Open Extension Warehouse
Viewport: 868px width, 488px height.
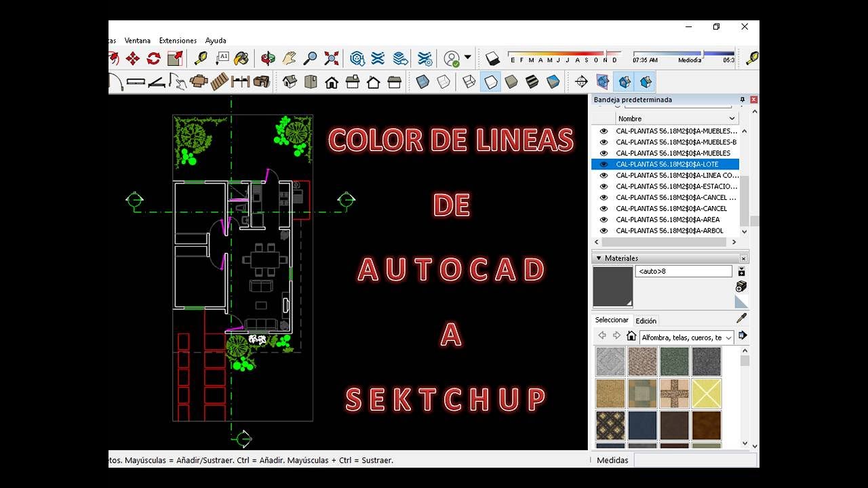(x=378, y=58)
